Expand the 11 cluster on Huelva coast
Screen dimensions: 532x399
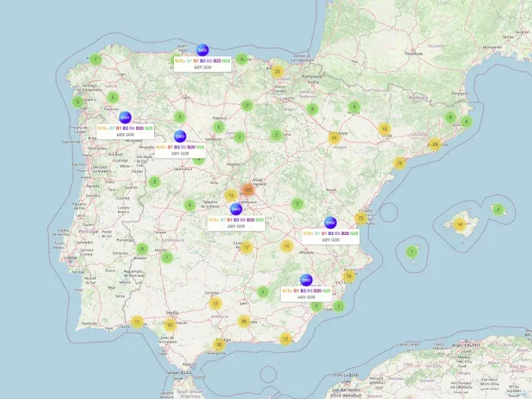click(137, 322)
